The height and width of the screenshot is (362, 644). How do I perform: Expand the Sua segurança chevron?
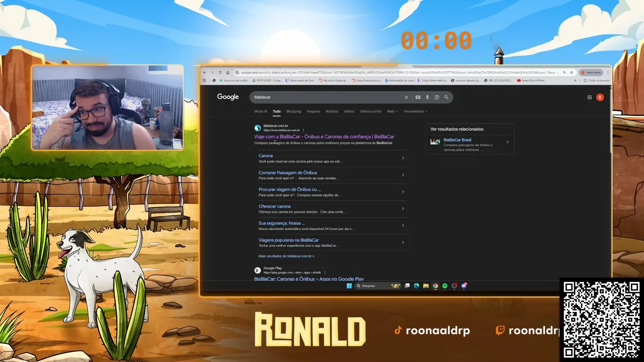tap(403, 225)
